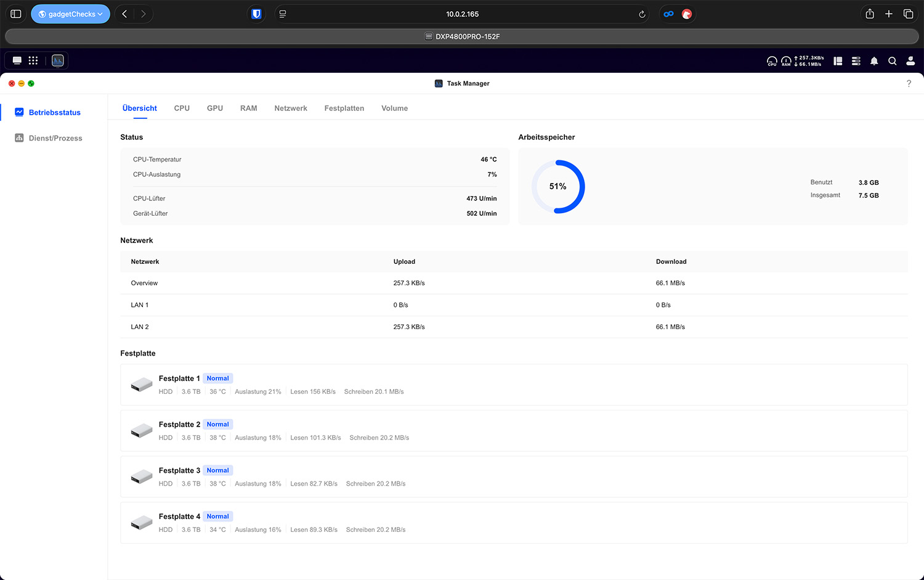Reload the page with the refresh button
Viewport: 924px width, 580px height.
642,14
